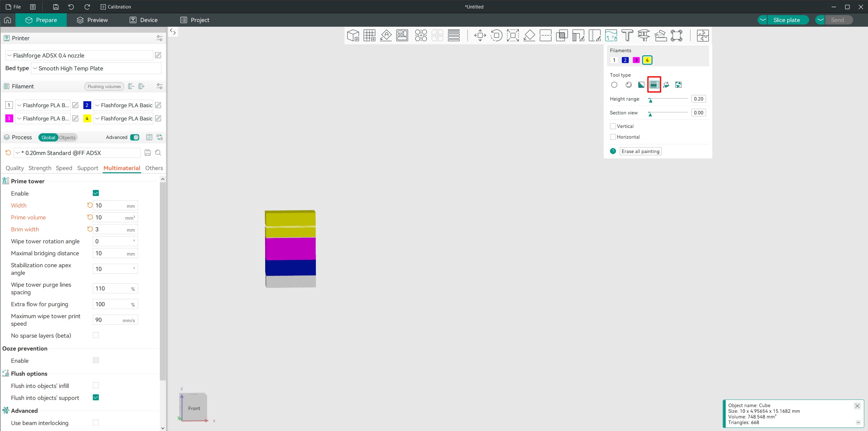Select the Auto orient tool
Viewport: 868px width, 431px height.
pyautogui.click(x=386, y=35)
